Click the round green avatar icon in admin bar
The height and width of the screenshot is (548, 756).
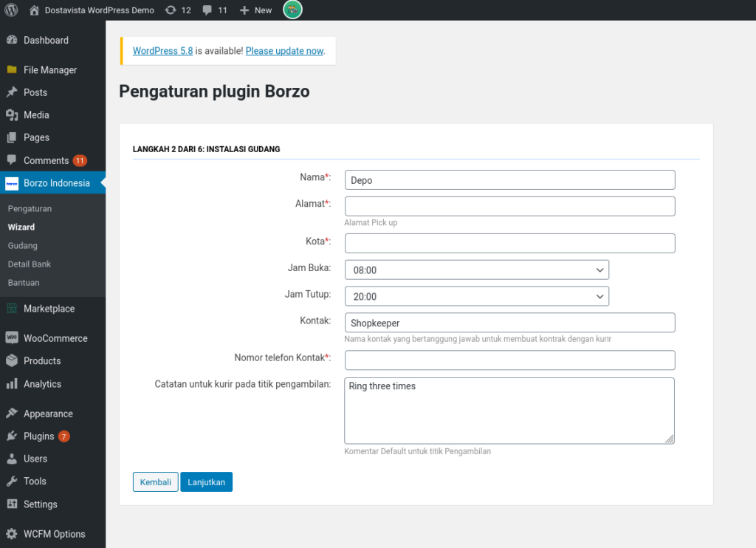pyautogui.click(x=292, y=10)
